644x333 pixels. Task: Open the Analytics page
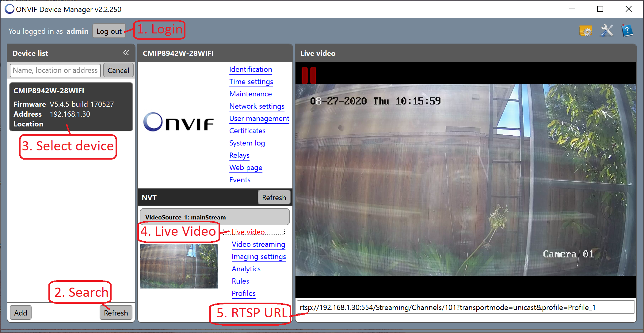(x=246, y=269)
